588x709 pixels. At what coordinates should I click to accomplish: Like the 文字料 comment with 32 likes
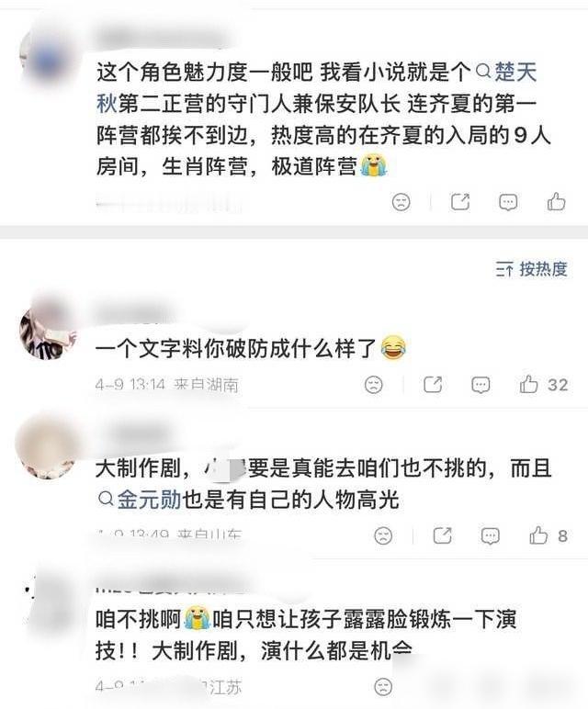pyautogui.click(x=543, y=384)
